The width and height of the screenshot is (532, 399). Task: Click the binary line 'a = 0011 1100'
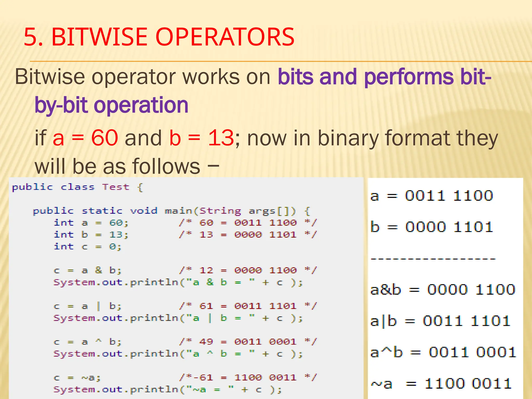pyautogui.click(x=431, y=196)
